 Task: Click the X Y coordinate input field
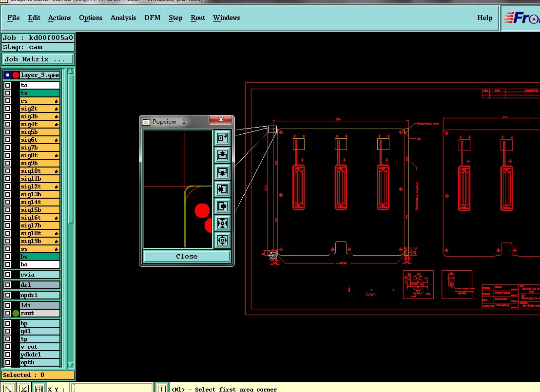click(112, 388)
